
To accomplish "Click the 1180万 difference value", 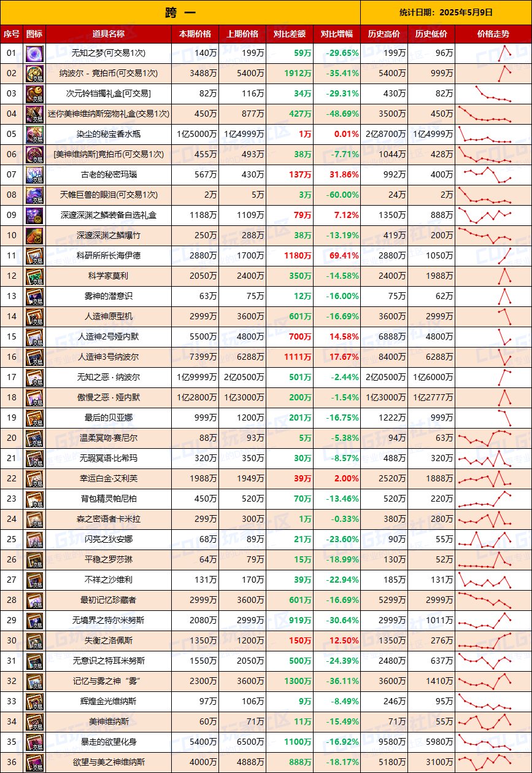I will 298,256.
